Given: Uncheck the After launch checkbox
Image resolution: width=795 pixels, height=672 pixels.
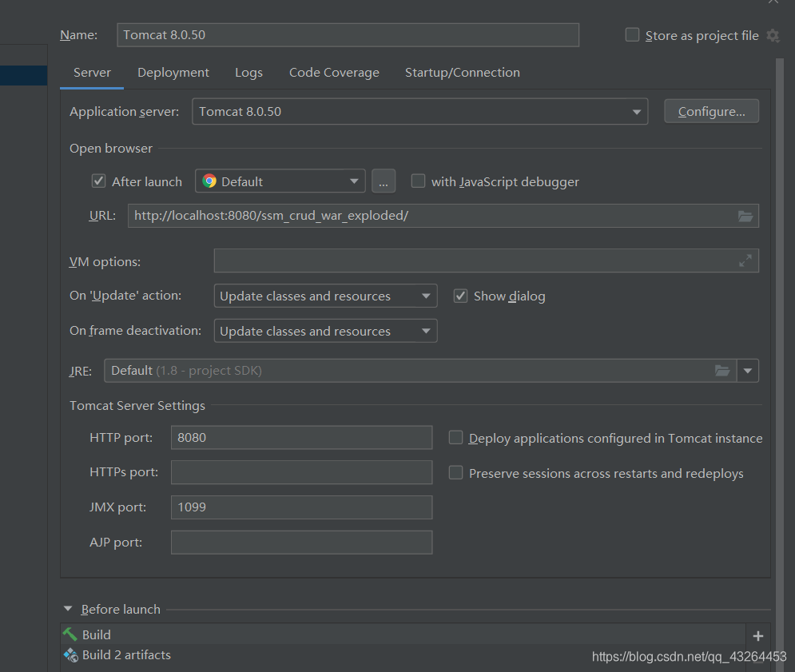Looking at the screenshot, I should click(x=98, y=181).
